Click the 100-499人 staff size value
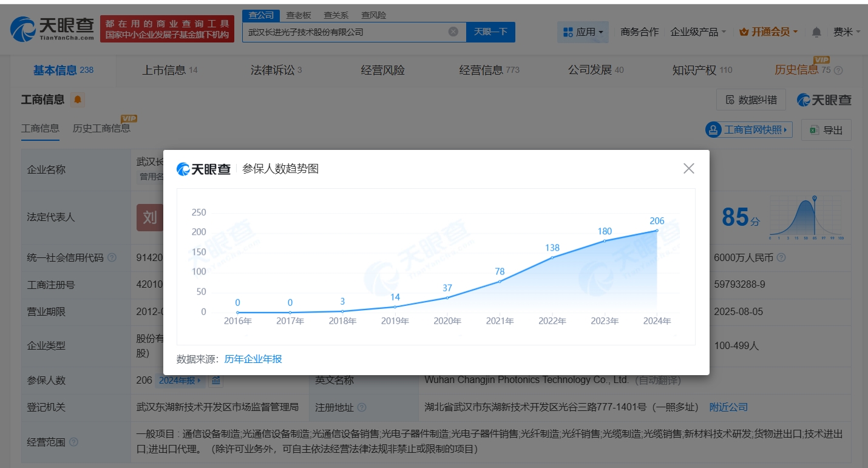This screenshot has height=468, width=868. 737,345
